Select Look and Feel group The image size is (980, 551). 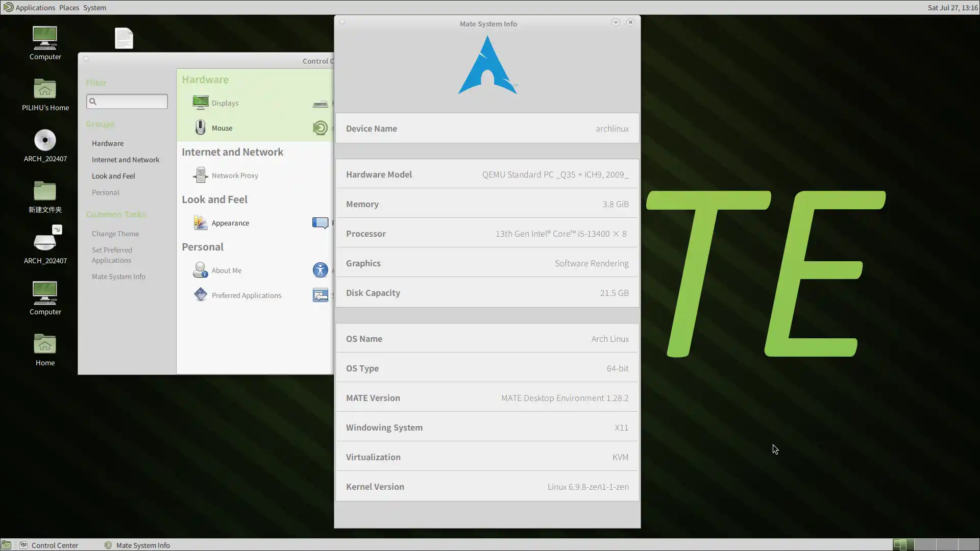(113, 176)
